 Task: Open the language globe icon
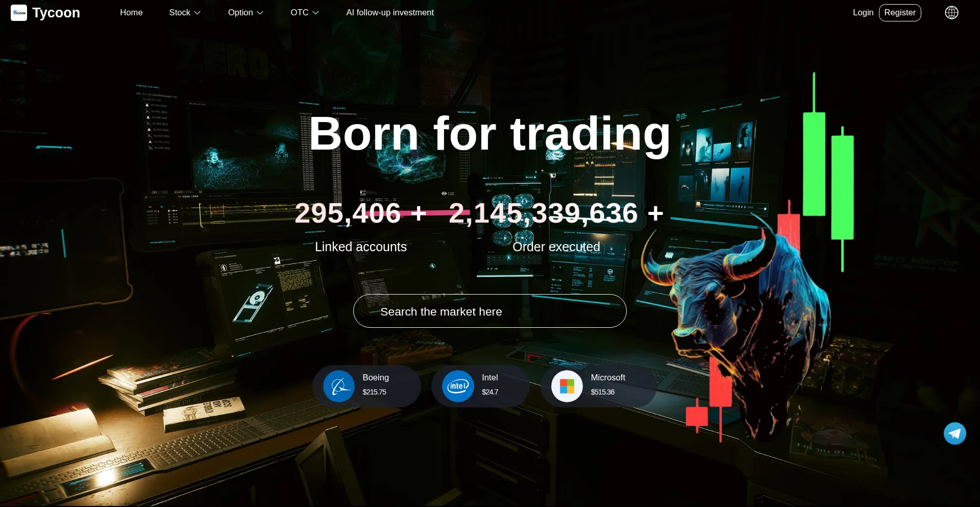[951, 13]
